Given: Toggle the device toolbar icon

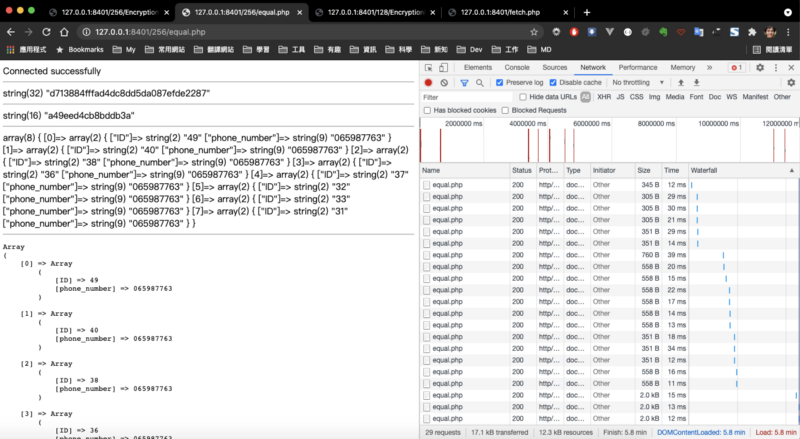Looking at the screenshot, I should [x=443, y=67].
